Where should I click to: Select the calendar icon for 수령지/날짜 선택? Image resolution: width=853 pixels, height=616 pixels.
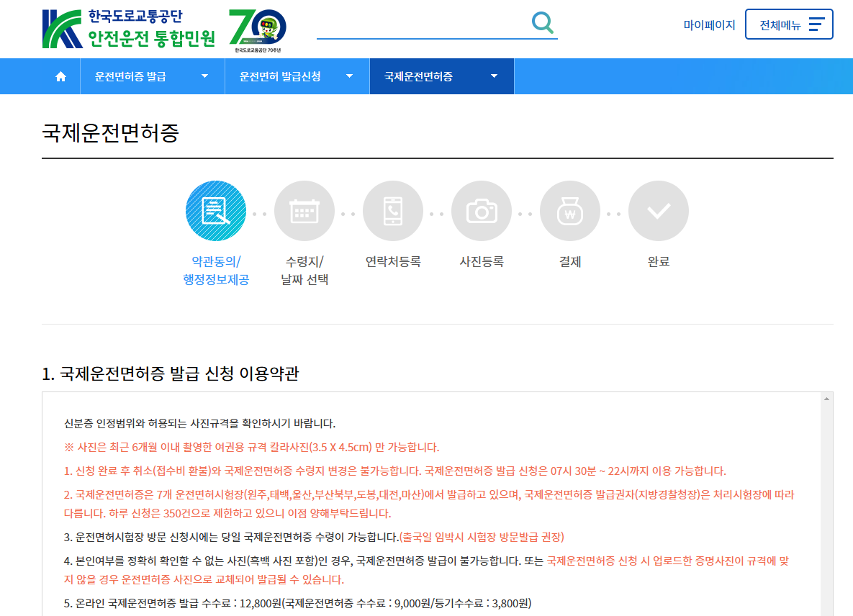(304, 211)
